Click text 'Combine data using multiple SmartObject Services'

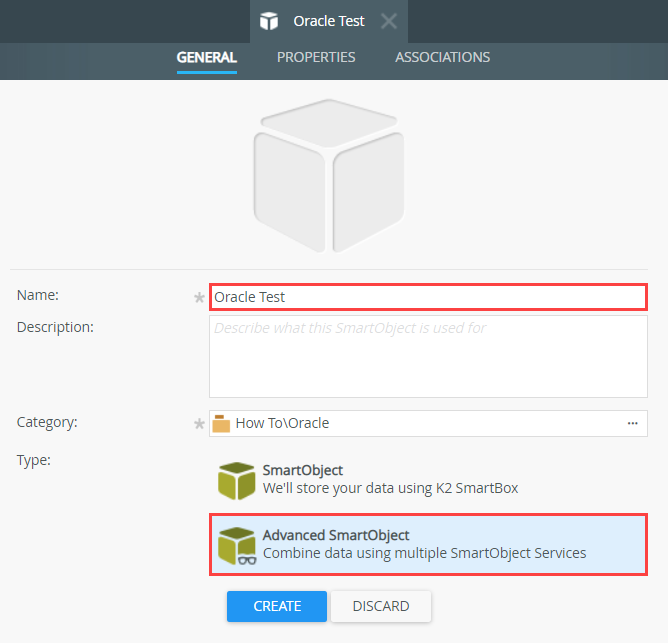(x=424, y=553)
